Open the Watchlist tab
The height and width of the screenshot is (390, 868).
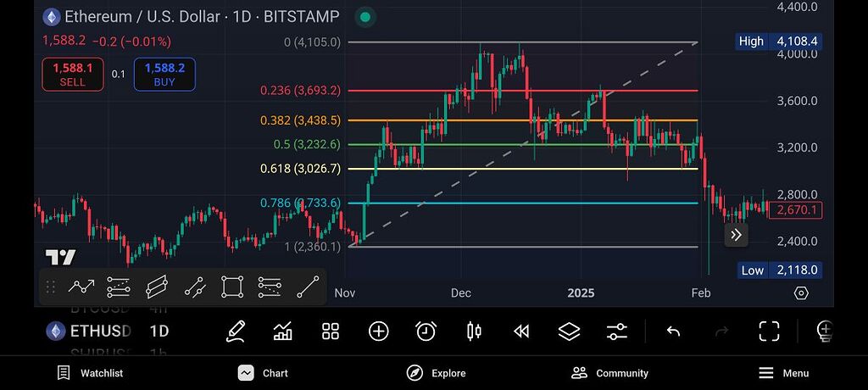(90, 373)
